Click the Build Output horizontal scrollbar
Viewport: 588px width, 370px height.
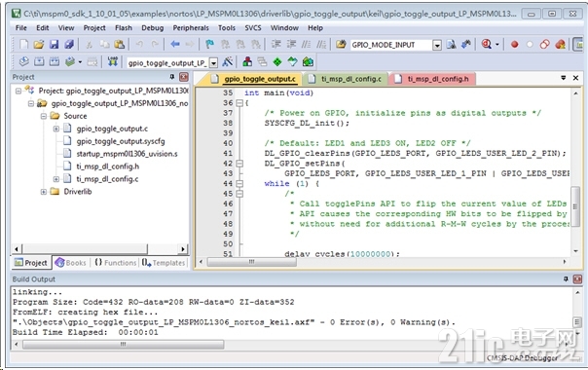coord(124,344)
